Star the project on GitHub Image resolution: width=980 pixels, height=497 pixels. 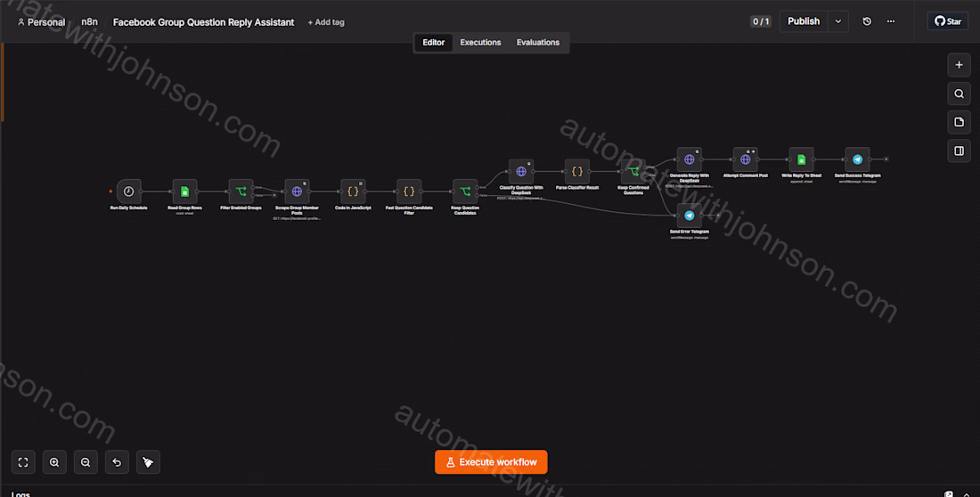tap(948, 21)
